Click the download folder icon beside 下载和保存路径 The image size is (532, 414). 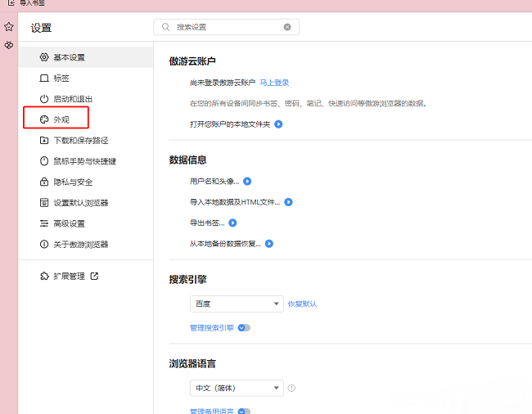(x=44, y=141)
